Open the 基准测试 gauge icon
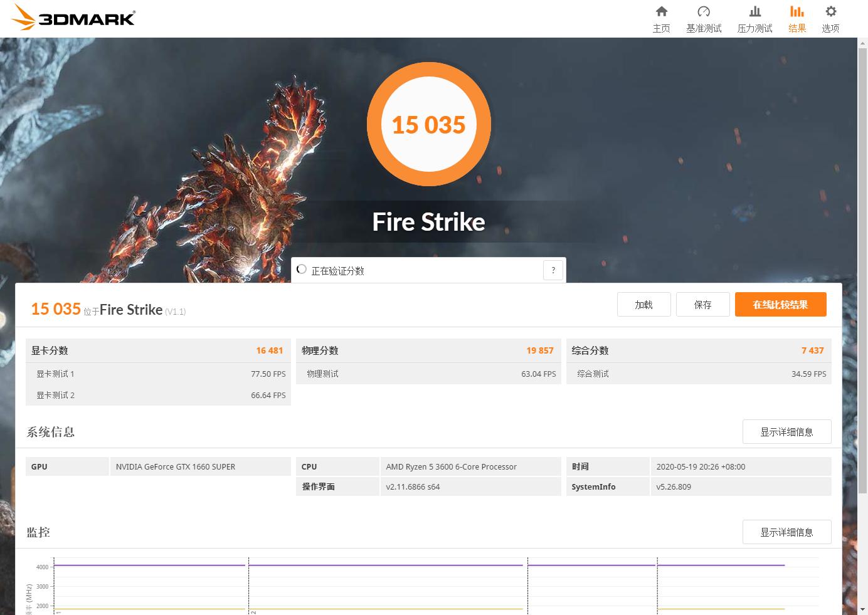The height and width of the screenshot is (615, 868). point(704,11)
